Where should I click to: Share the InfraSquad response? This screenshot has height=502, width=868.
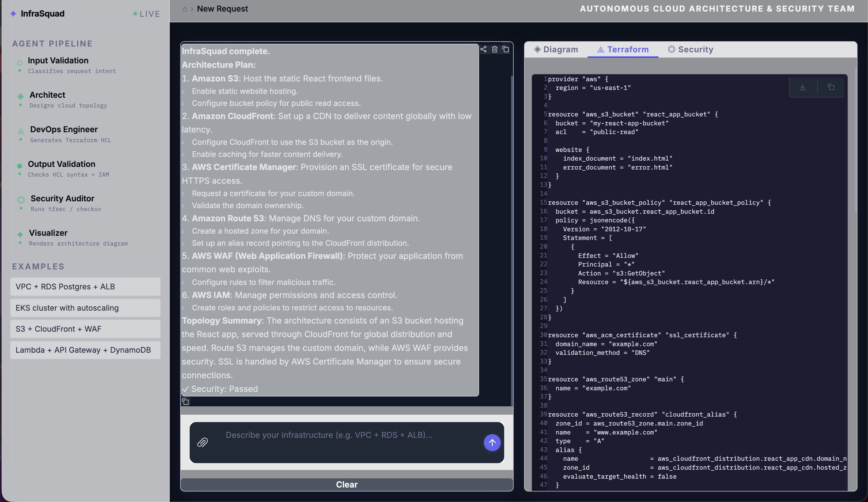484,50
